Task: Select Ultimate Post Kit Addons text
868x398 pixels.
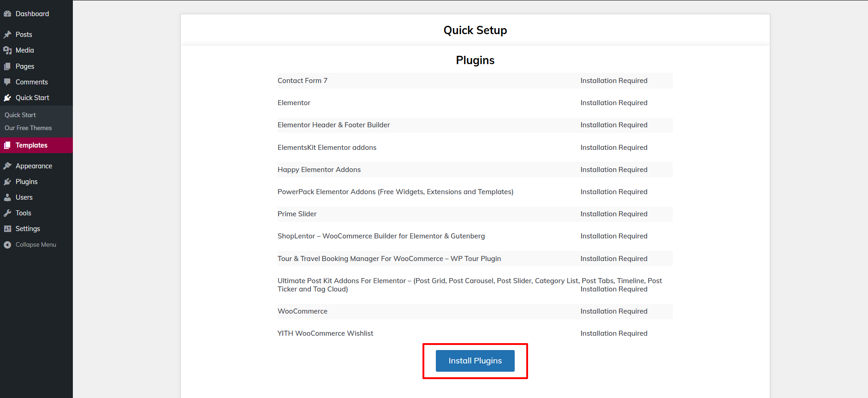Action: [x=470, y=285]
